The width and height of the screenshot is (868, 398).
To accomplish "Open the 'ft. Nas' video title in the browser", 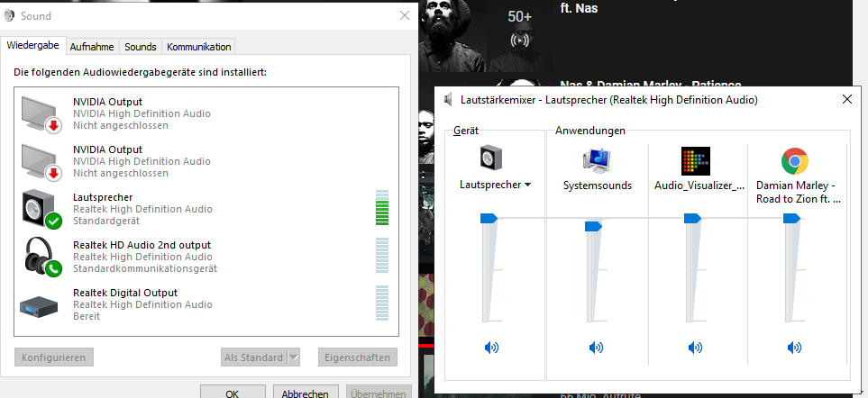I will click(579, 8).
